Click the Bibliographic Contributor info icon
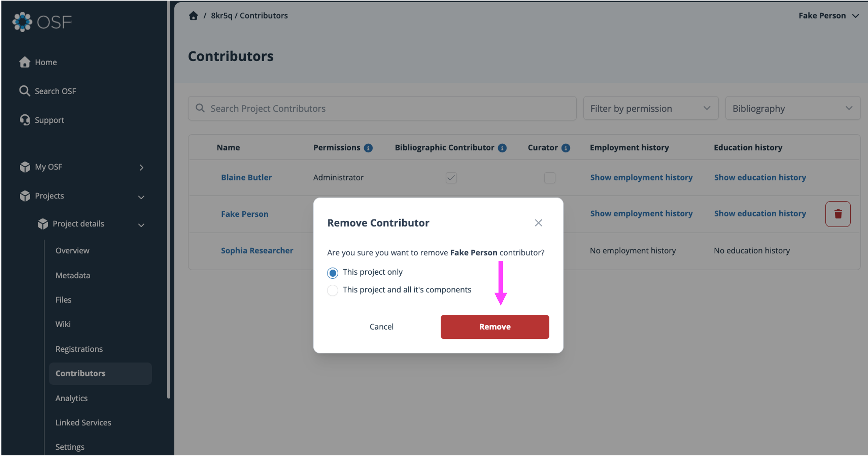 502,148
